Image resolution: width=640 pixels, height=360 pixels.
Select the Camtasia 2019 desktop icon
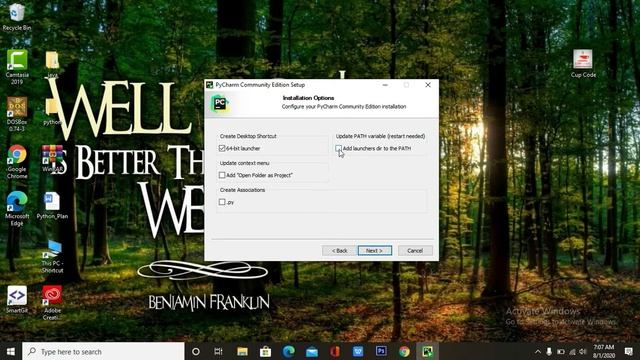coord(17,67)
